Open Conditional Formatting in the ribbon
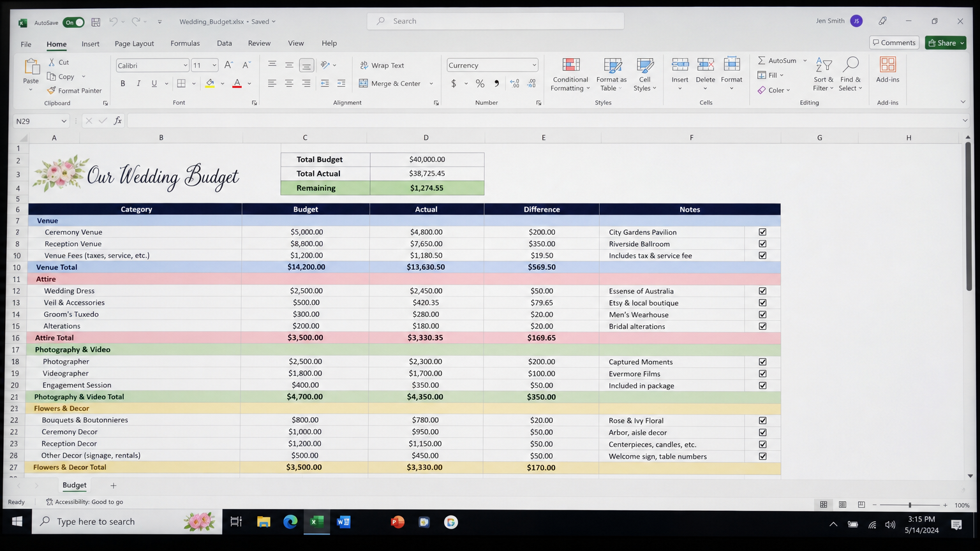 [570, 75]
